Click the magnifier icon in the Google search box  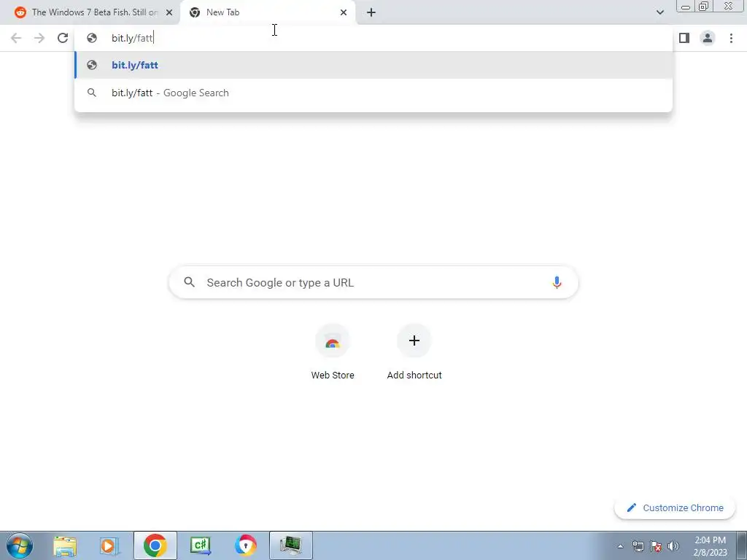point(189,282)
